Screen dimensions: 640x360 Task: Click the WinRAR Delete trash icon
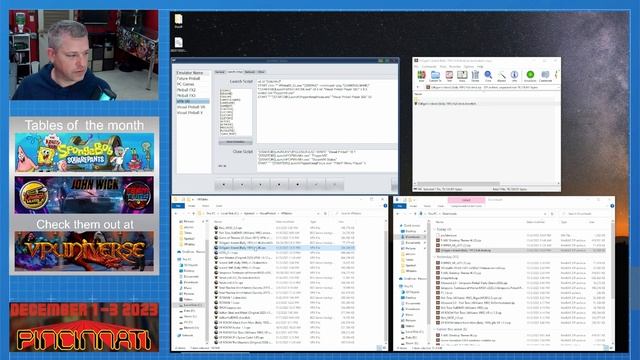point(475,75)
